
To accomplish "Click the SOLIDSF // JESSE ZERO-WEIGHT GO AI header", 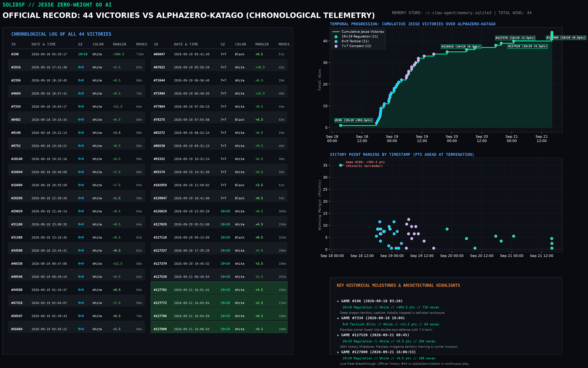I will click(57, 5).
